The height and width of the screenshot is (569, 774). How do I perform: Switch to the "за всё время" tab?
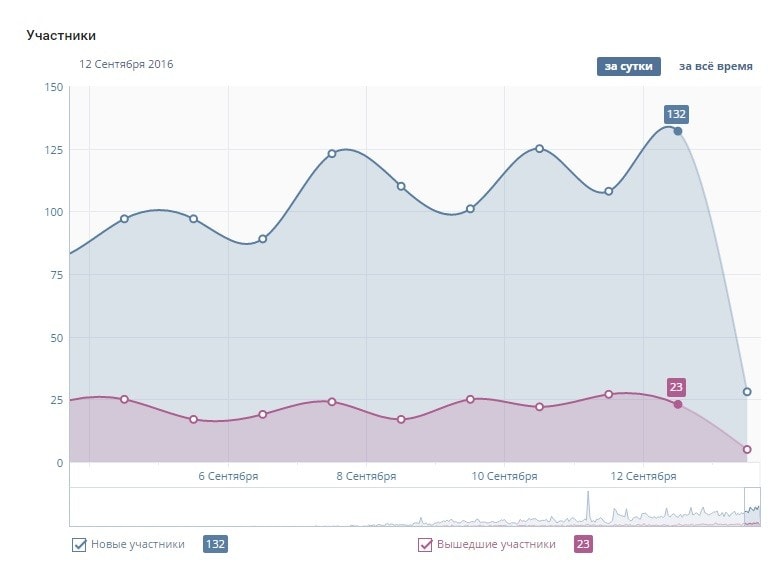(715, 67)
